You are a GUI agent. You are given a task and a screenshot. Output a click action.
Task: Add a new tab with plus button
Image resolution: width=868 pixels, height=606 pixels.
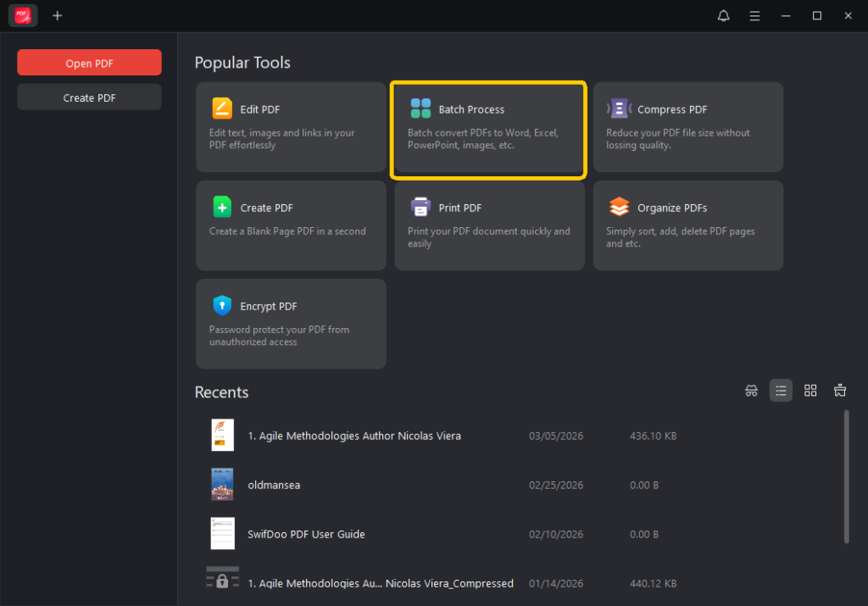coord(57,15)
